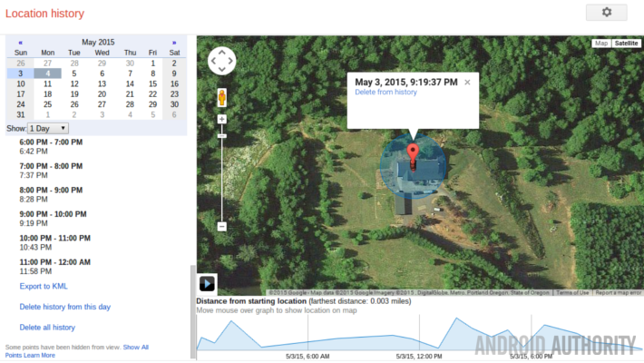Click Show All Points link
Viewport: 644px width, 363px height.
(135, 348)
